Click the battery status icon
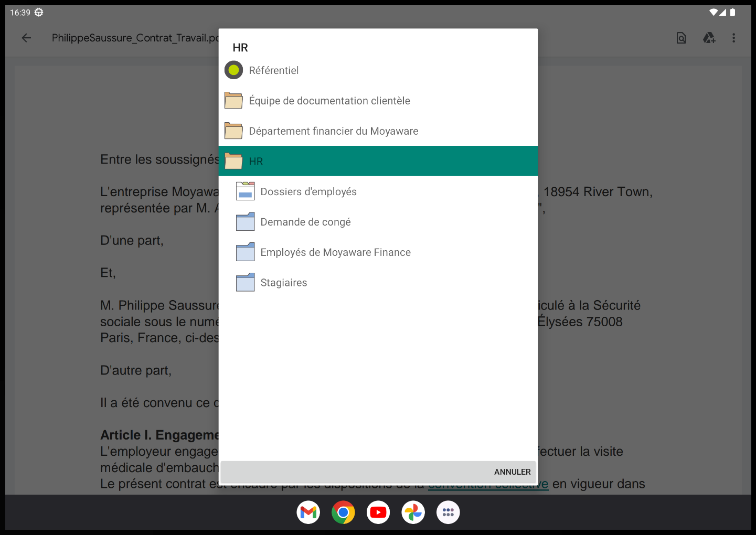This screenshot has width=756, height=535. pos(732,12)
